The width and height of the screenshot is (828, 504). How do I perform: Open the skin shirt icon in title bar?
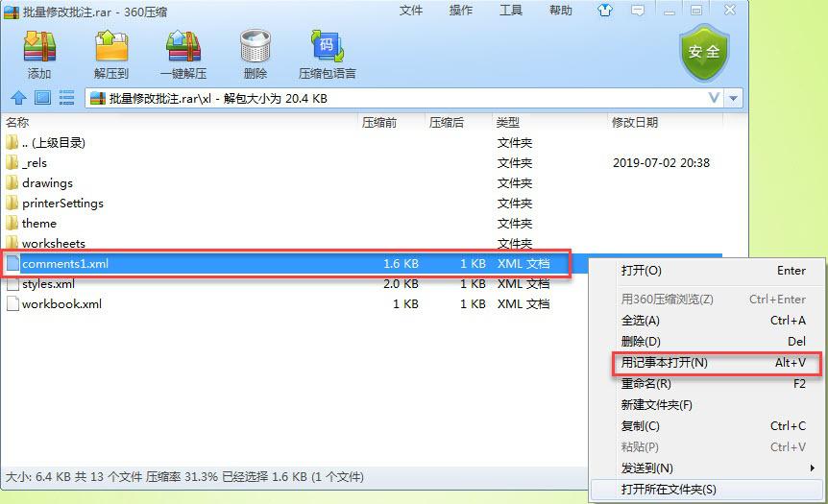pos(605,10)
